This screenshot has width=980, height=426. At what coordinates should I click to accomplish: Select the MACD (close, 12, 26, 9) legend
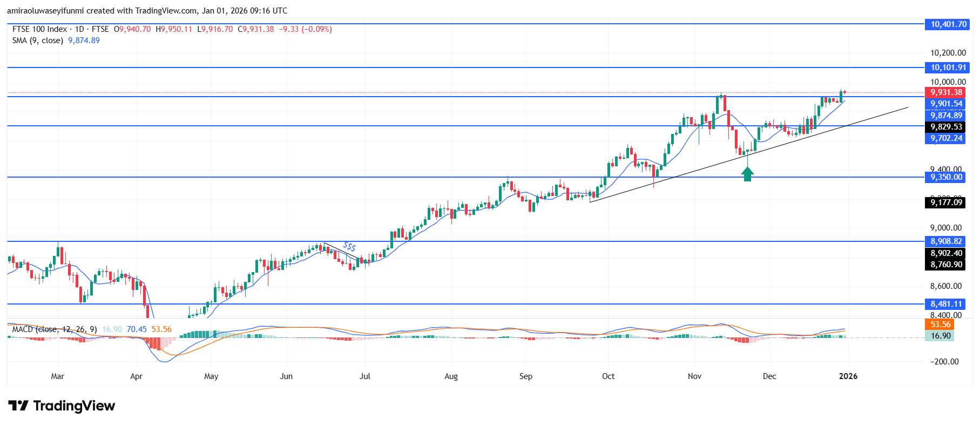click(x=55, y=329)
